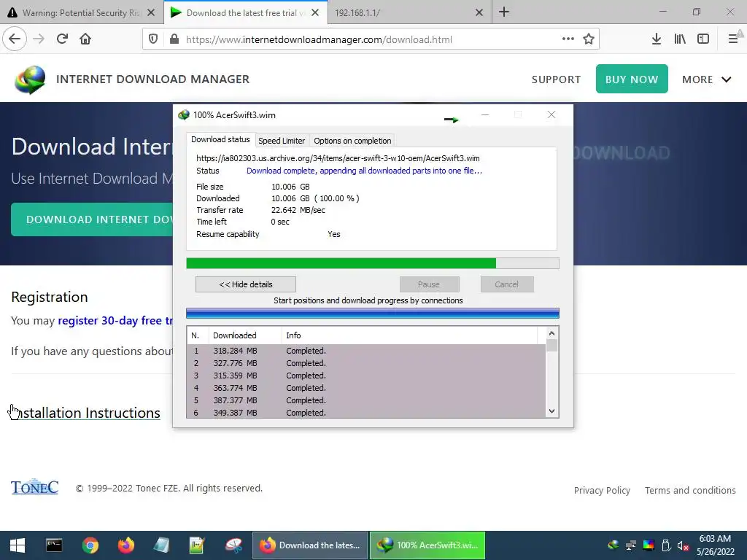The height and width of the screenshot is (560, 747).
Task: Open the Options on completion tab
Action: (x=352, y=141)
